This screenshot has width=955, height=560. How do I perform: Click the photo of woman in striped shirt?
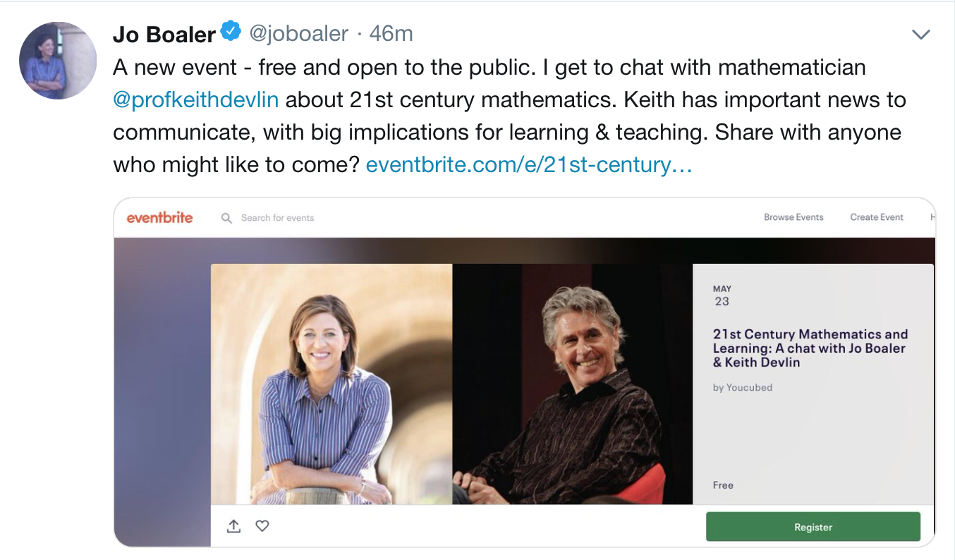tap(331, 384)
